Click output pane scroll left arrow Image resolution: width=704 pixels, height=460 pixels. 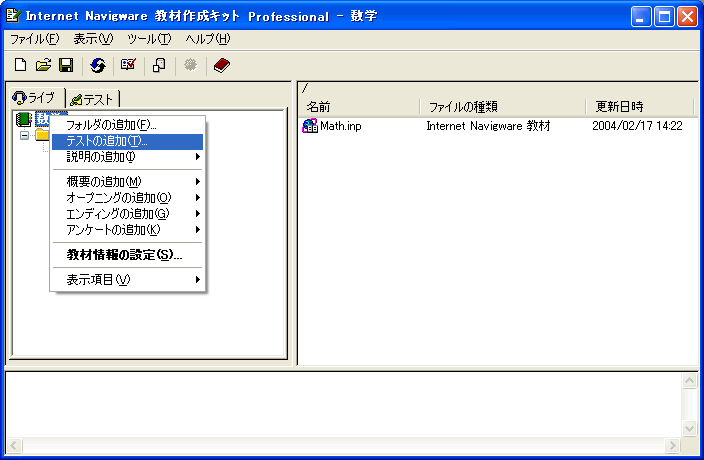14,445
